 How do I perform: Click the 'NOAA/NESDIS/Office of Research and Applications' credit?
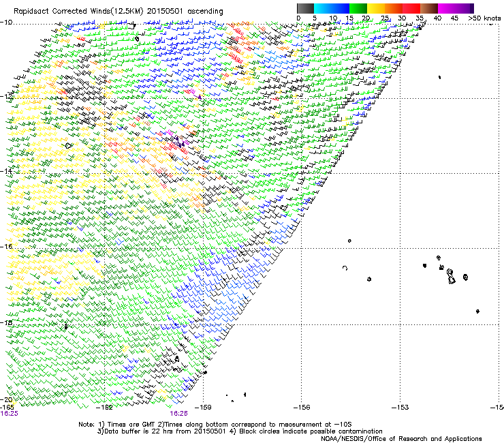click(x=401, y=439)
